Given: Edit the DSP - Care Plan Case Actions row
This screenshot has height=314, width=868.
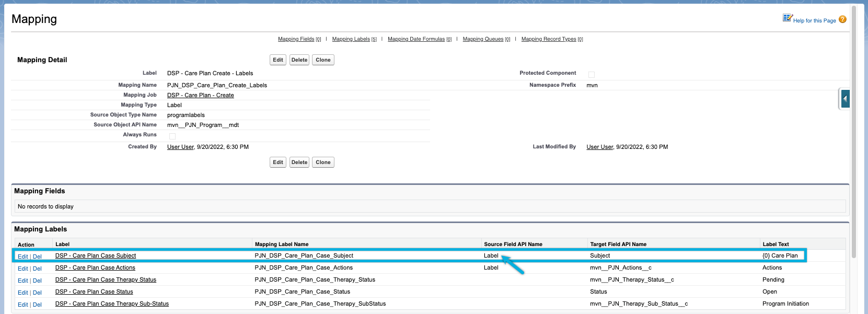Looking at the screenshot, I should (x=23, y=269).
